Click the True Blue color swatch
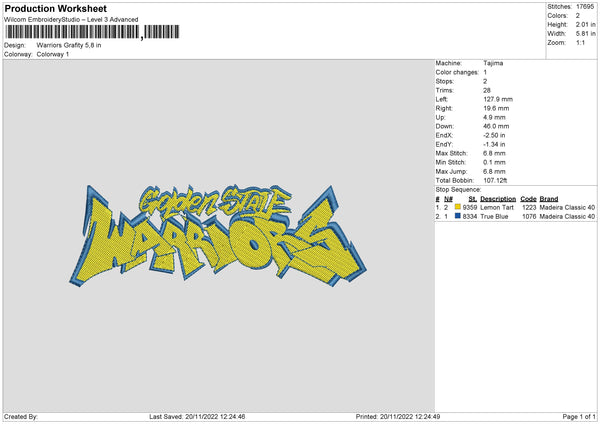This screenshot has width=600, height=424. tap(458, 216)
